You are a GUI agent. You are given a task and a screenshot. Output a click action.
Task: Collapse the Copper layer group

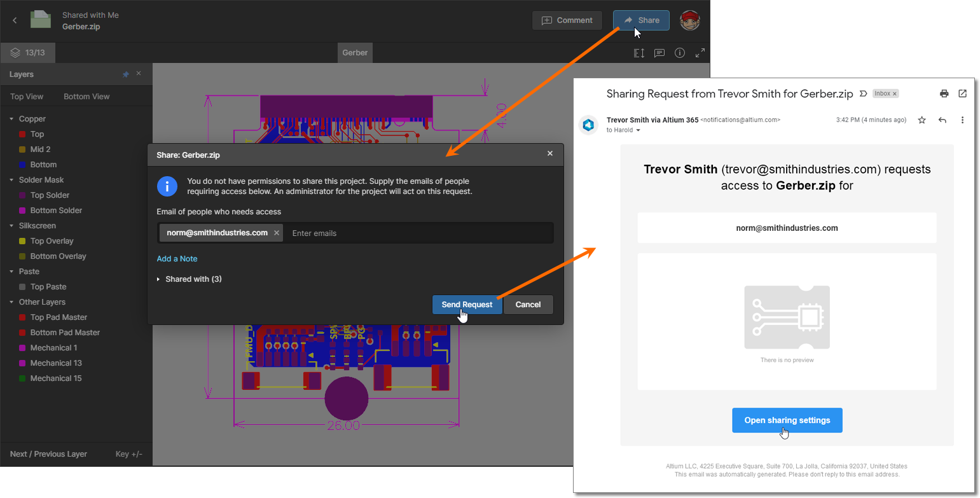tap(11, 119)
